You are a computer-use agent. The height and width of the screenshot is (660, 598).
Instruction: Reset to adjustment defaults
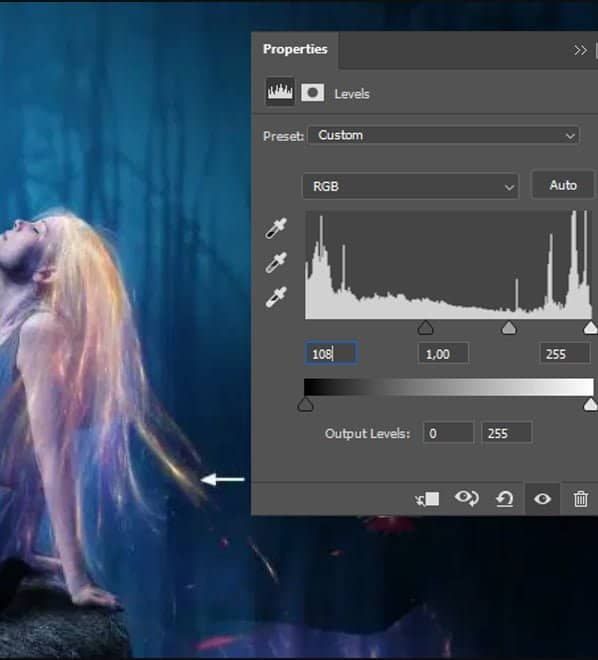tap(505, 499)
